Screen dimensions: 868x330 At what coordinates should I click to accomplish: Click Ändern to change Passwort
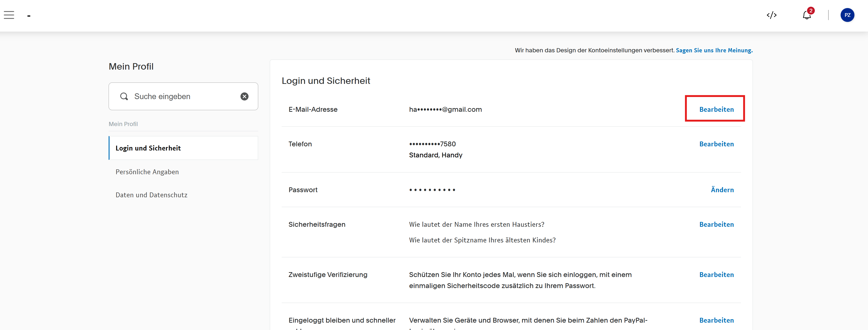tap(722, 190)
